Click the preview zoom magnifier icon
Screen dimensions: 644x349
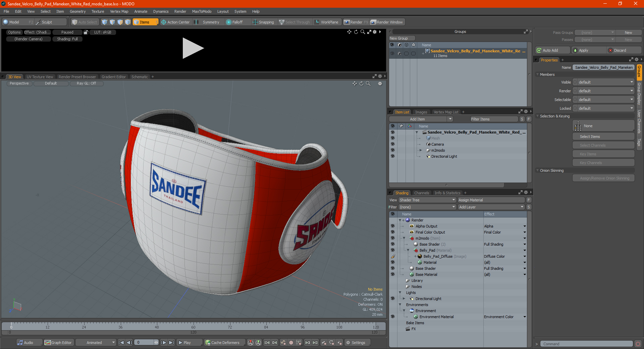pos(363,32)
